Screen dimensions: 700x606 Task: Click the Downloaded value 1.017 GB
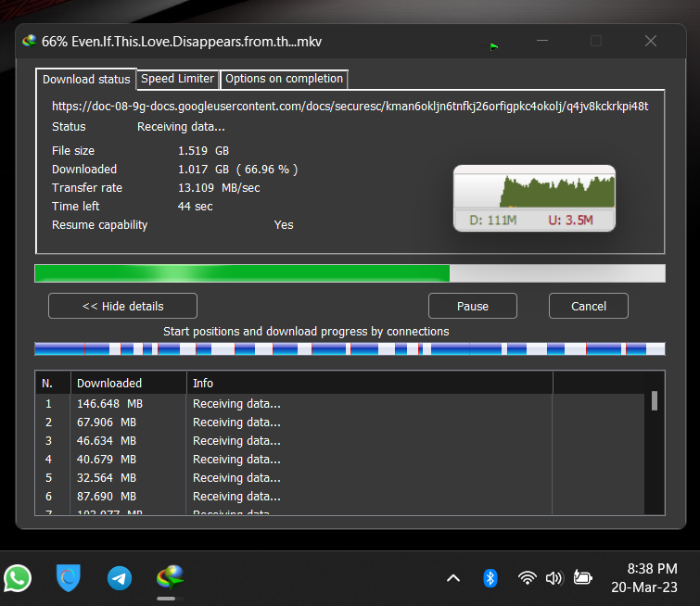tap(204, 170)
